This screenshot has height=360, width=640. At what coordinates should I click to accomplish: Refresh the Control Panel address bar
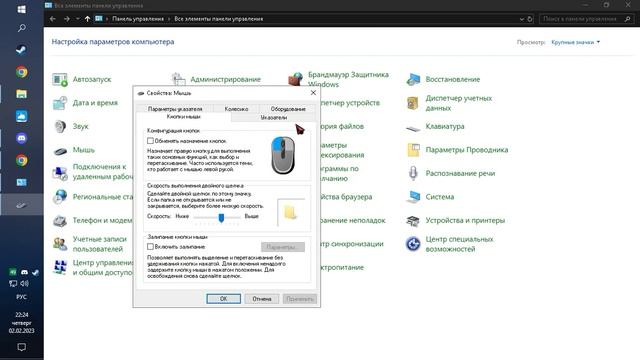click(x=530, y=19)
